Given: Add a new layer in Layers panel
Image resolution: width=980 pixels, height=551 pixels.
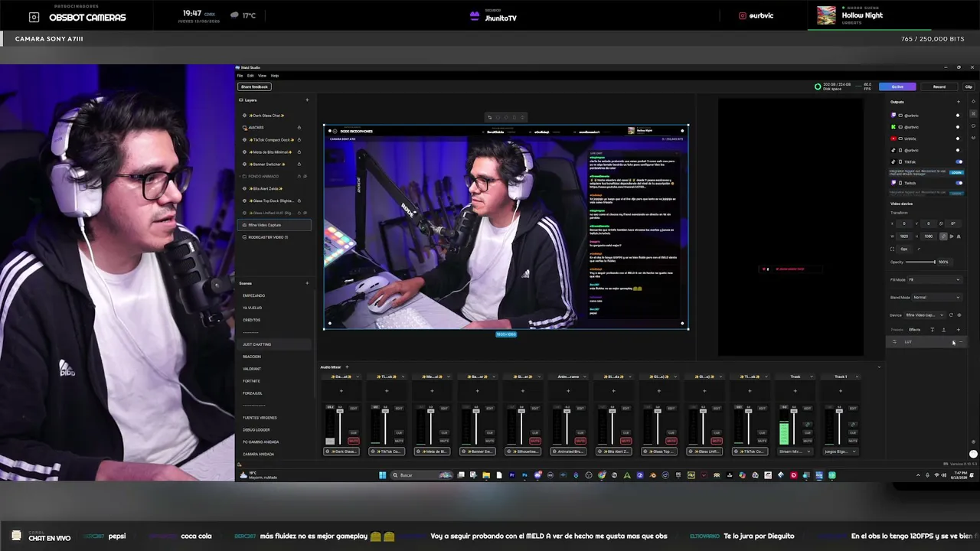Looking at the screenshot, I should pos(307,100).
